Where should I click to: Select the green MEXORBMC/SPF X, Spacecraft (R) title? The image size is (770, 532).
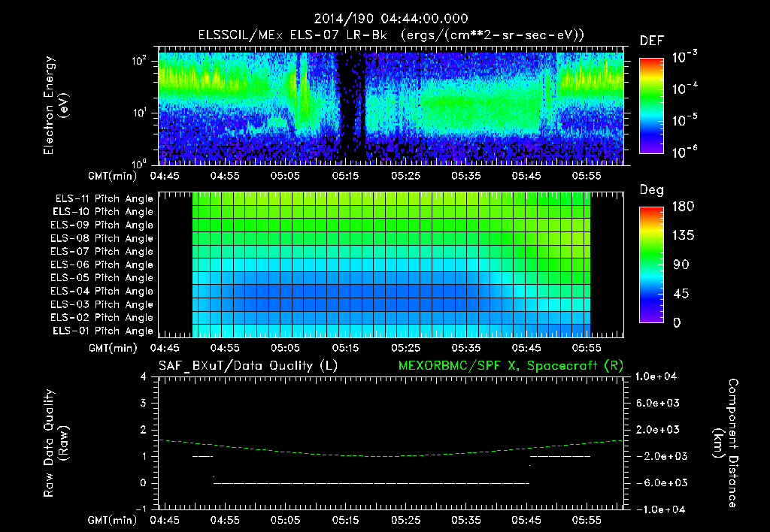pyautogui.click(x=511, y=366)
